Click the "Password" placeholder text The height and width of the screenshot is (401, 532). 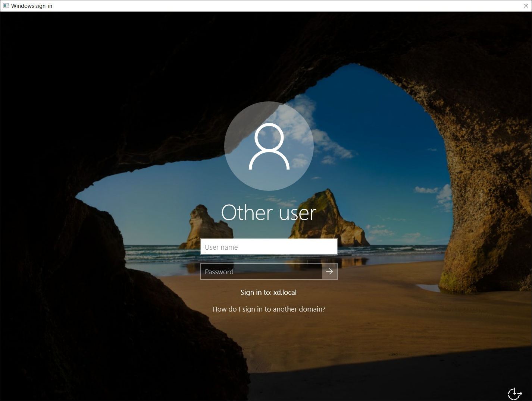pyautogui.click(x=219, y=272)
